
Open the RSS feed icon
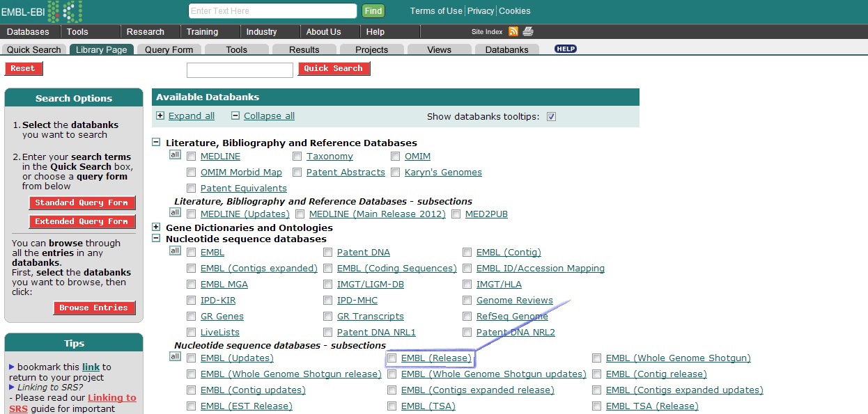coord(513,31)
